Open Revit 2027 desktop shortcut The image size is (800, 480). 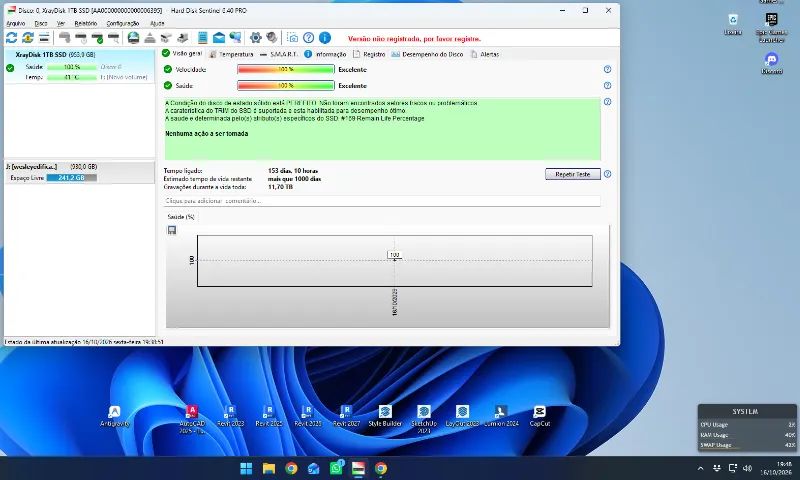point(346,416)
